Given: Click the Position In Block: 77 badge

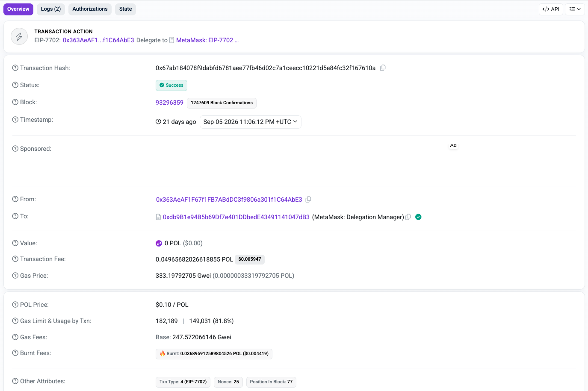Looking at the screenshot, I should [x=271, y=382].
